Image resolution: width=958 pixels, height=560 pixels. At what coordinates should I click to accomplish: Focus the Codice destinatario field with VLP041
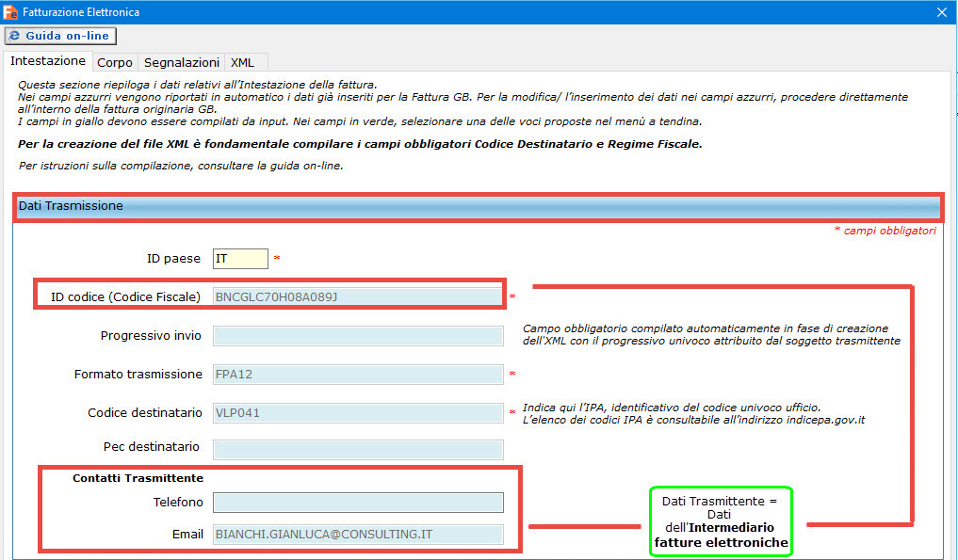(358, 413)
